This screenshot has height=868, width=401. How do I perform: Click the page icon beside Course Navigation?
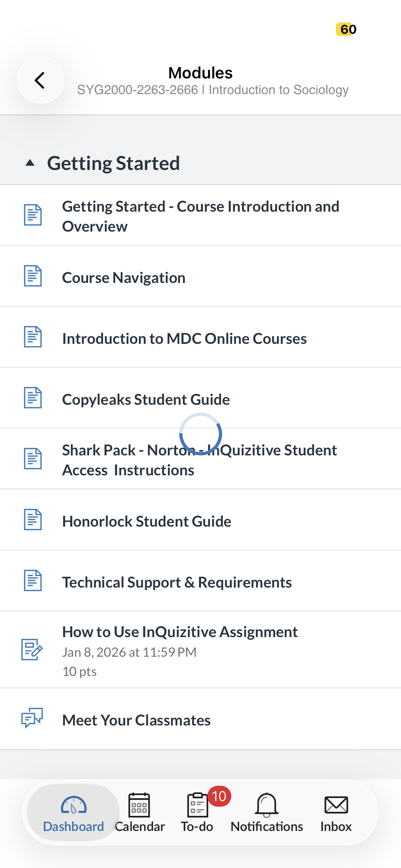click(33, 276)
